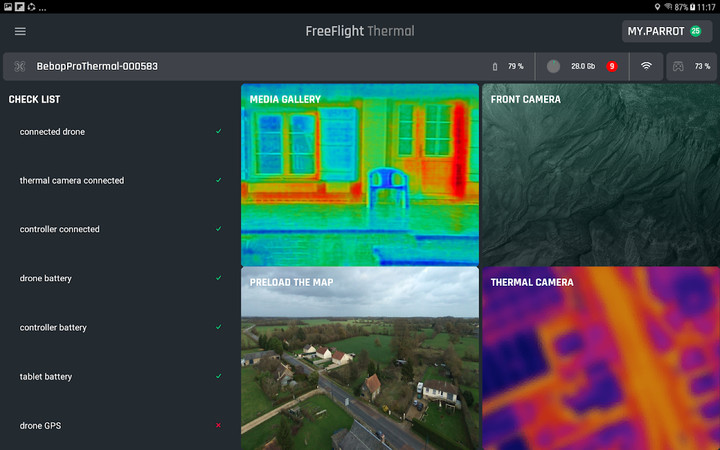Tap the CHECK LIST heading
Image resolution: width=720 pixels, height=450 pixels.
click(x=34, y=99)
